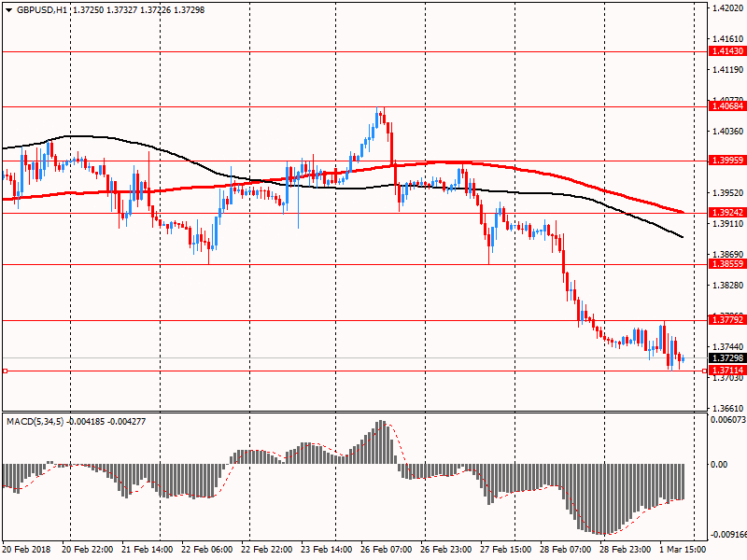Click the red 1.41430 price level tag
The image size is (747, 560).
726,51
